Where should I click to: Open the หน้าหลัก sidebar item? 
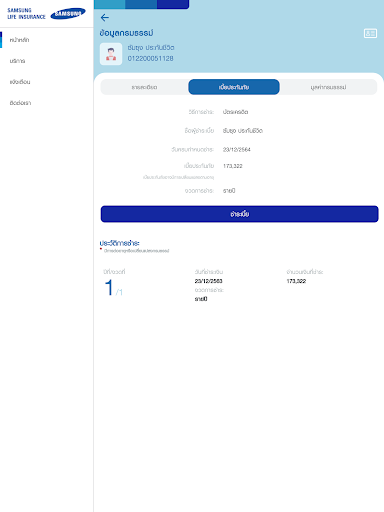pyautogui.click(x=19, y=40)
